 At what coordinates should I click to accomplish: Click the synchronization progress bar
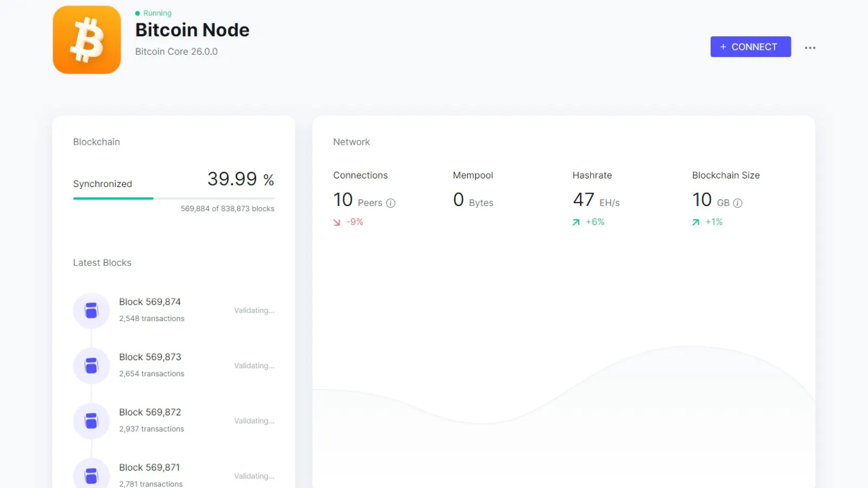[x=174, y=198]
